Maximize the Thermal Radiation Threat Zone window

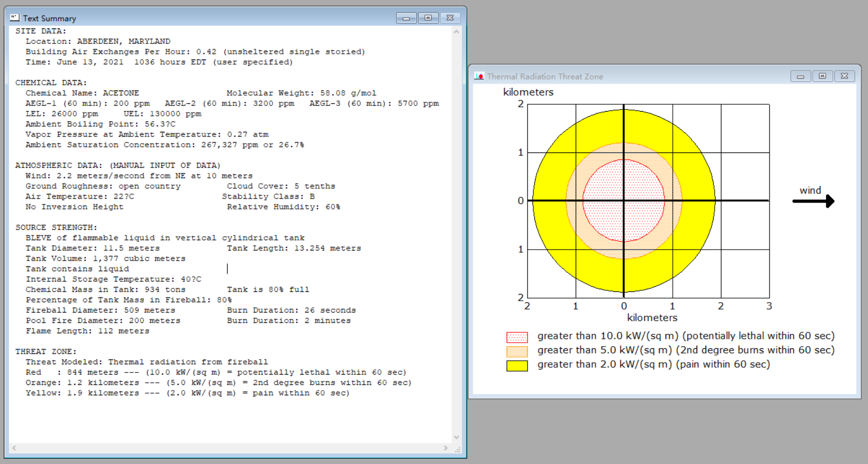click(823, 76)
